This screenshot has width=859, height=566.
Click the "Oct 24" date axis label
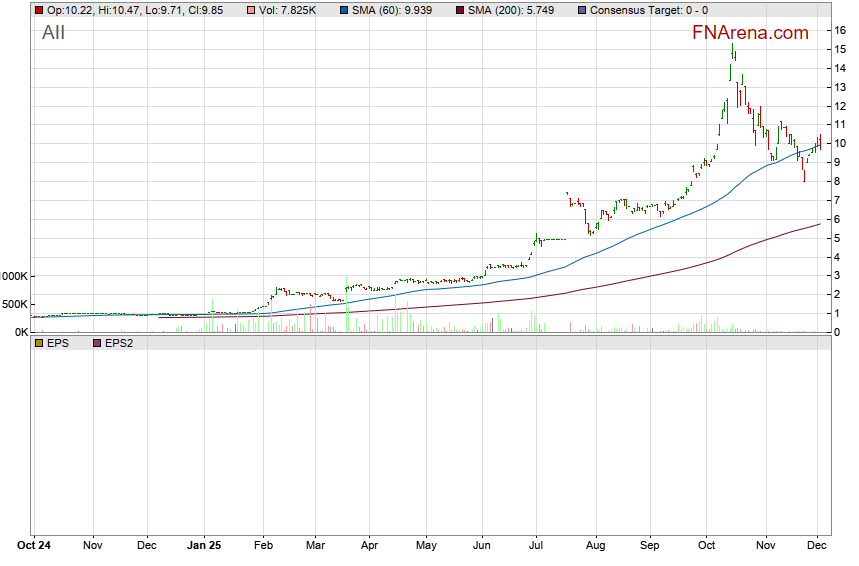[x=35, y=547]
